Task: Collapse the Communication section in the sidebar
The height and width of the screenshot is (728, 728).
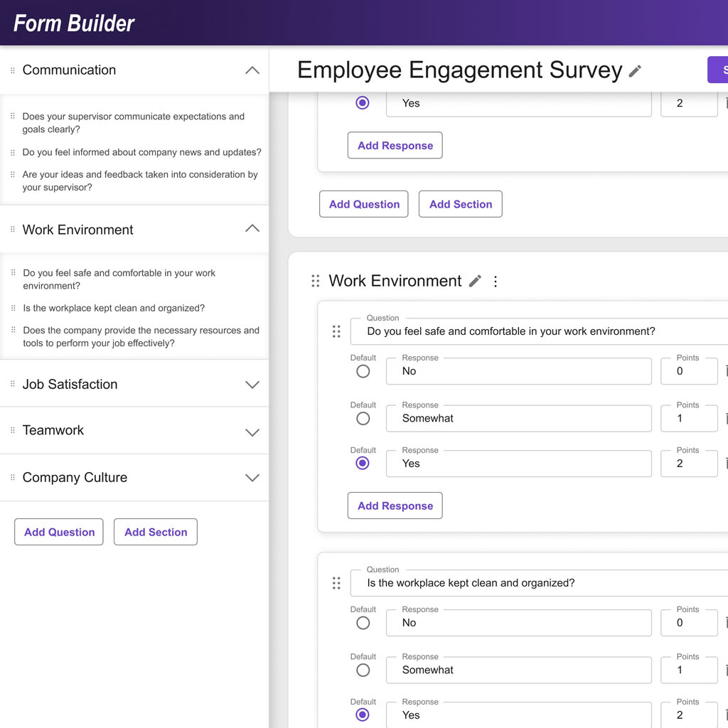Action: 252,70
